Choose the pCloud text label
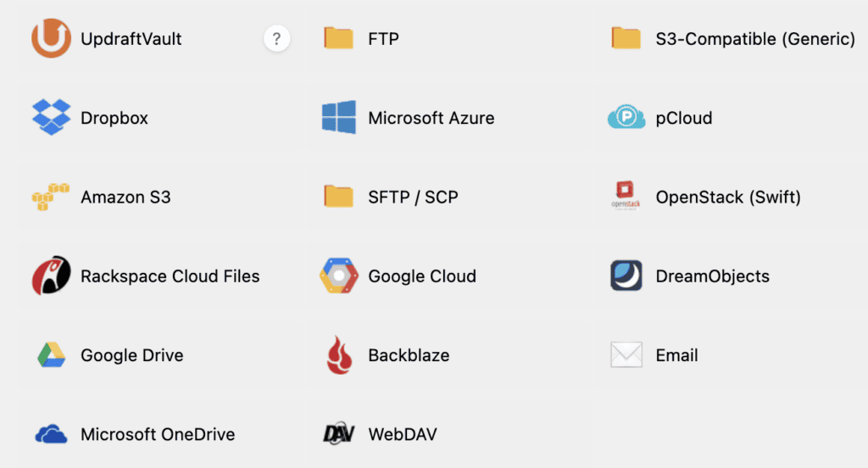This screenshot has width=868, height=468. pyautogui.click(x=684, y=118)
